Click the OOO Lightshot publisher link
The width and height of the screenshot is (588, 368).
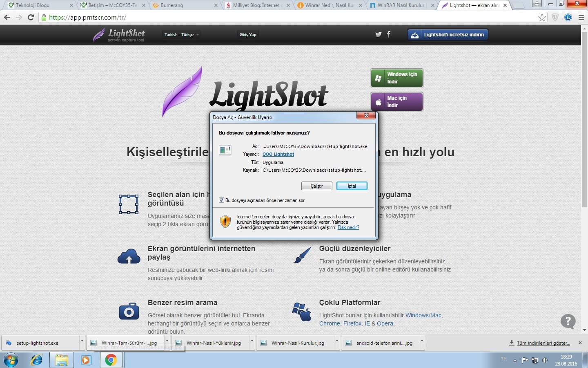pos(278,154)
